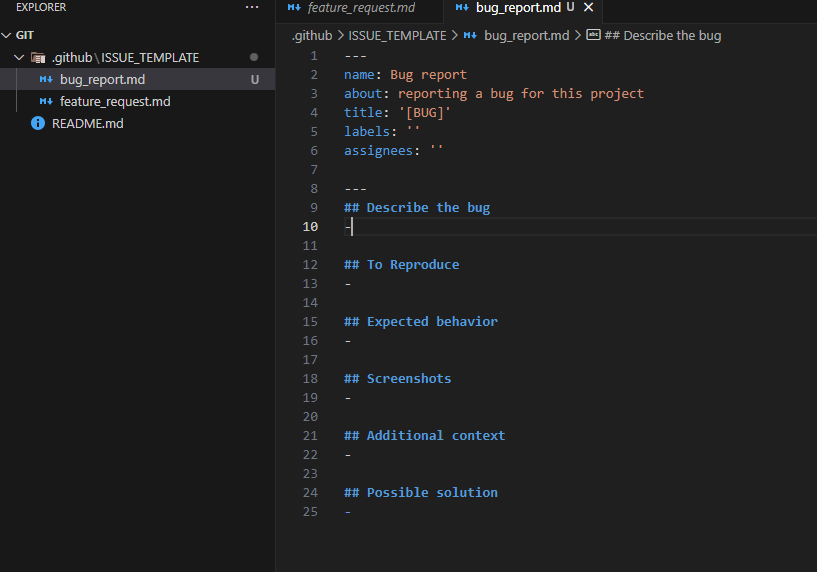Click the '## Expected behavior' heading
This screenshot has width=817, height=572.
coord(421,321)
